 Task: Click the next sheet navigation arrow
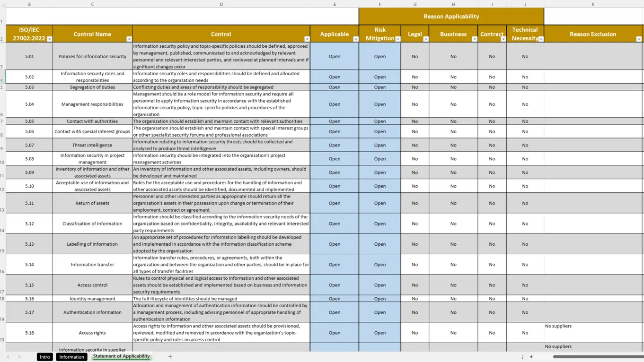[x=19, y=357]
